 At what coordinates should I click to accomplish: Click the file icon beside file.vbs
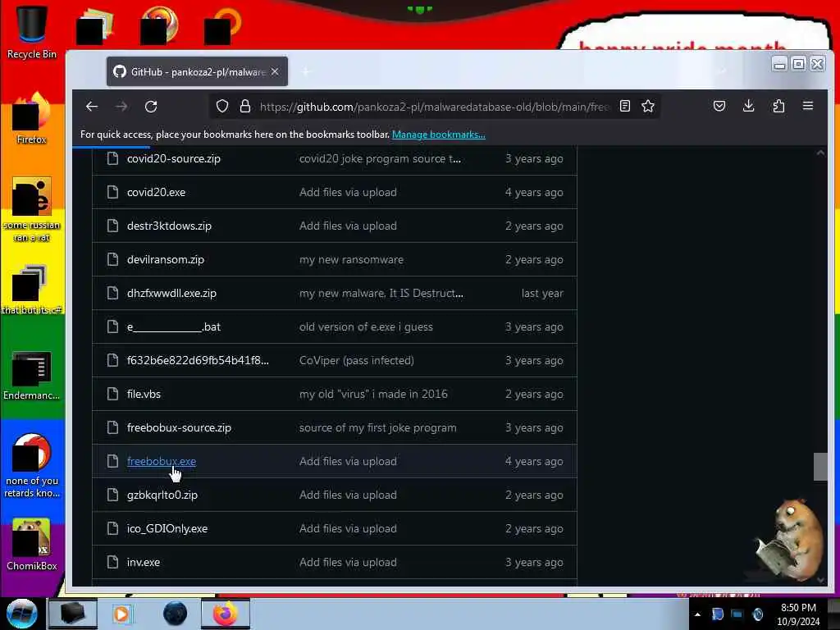click(x=112, y=394)
